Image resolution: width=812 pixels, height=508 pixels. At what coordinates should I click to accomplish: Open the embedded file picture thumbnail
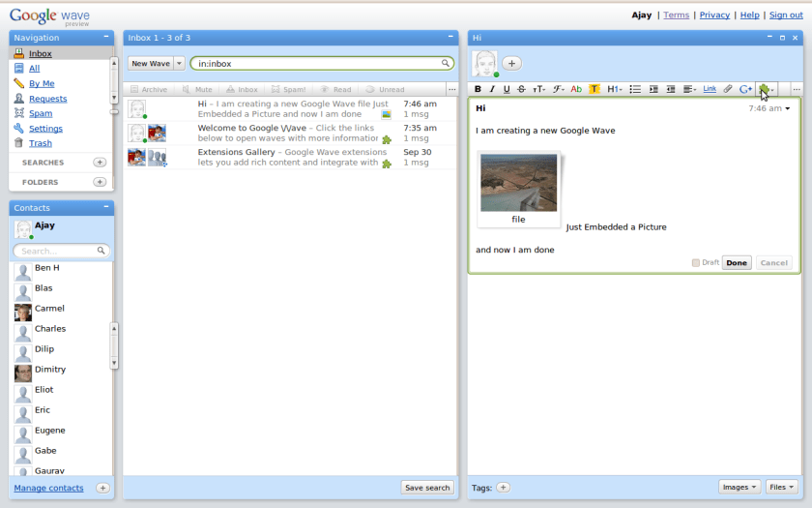click(x=518, y=183)
